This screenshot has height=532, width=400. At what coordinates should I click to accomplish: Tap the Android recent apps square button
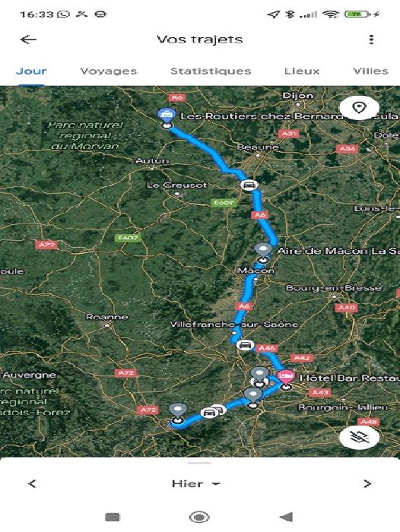coord(113,518)
